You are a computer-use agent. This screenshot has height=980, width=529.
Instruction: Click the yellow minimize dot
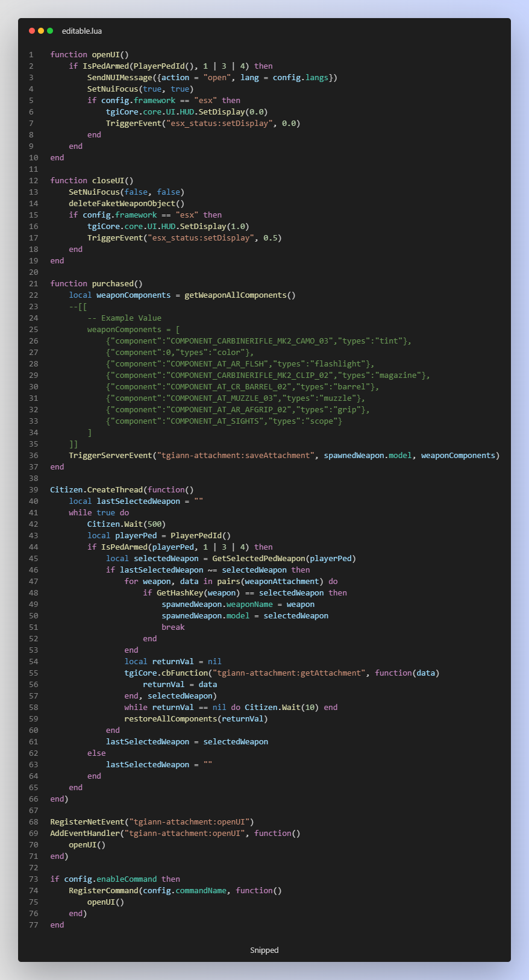[41, 31]
